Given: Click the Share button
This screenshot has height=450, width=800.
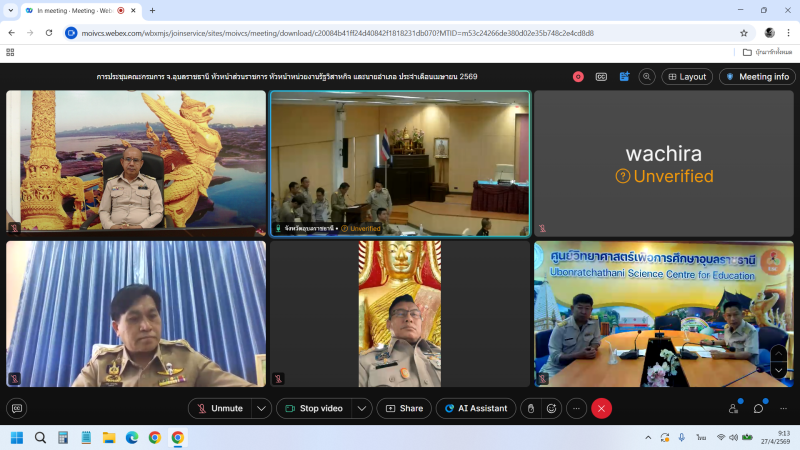Looking at the screenshot, I should coord(404,408).
